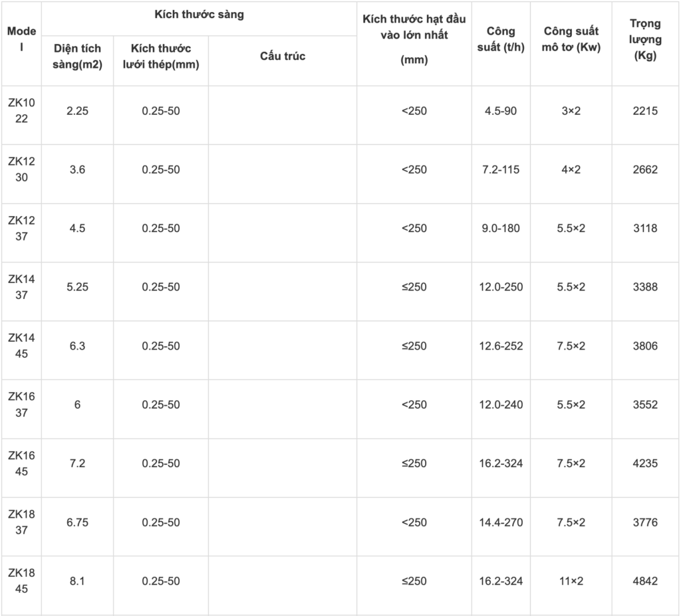Image resolution: width=681 pixels, height=616 pixels.
Task: Click the weight value 2215
Action: click(645, 111)
